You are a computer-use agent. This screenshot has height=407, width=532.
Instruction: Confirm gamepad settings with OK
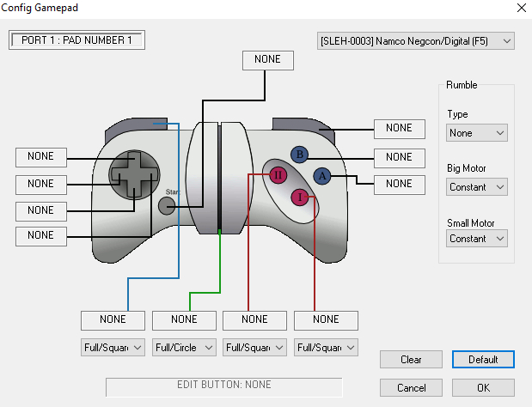click(483, 387)
